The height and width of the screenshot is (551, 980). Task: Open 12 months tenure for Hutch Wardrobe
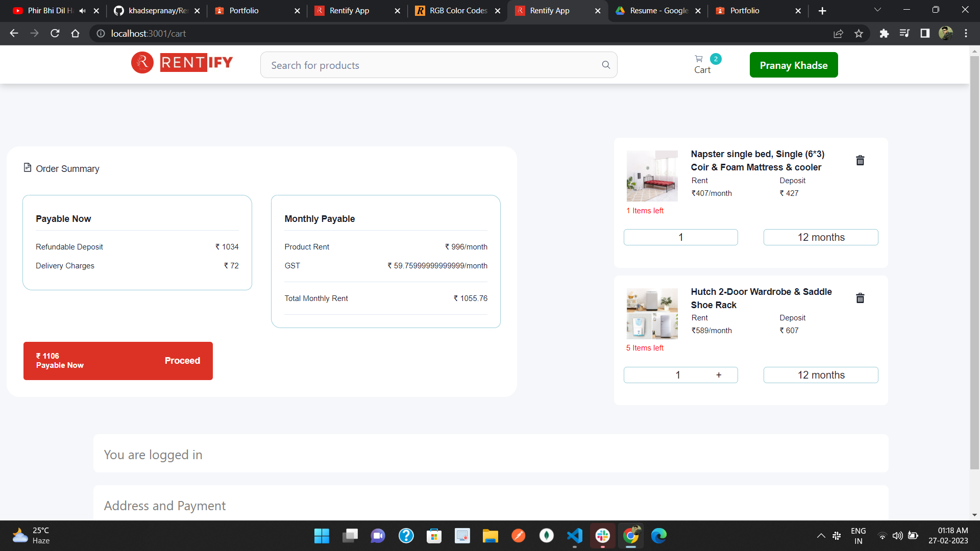821,375
